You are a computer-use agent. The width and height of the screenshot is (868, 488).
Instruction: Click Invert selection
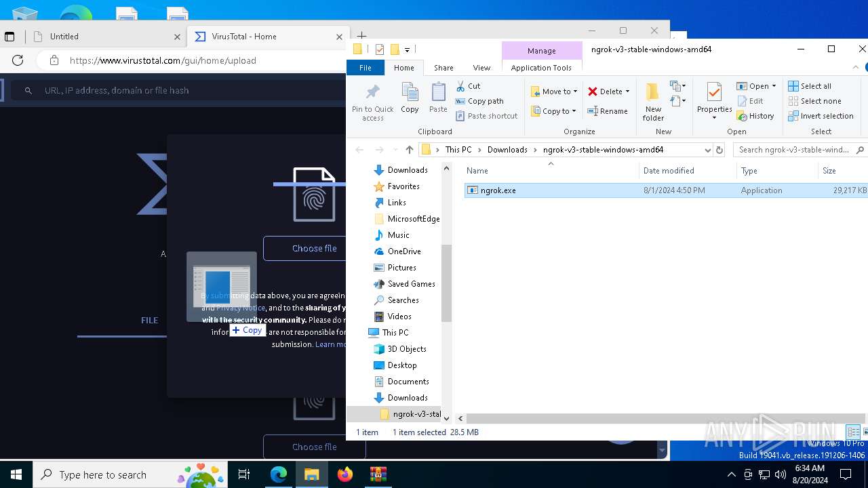click(821, 116)
